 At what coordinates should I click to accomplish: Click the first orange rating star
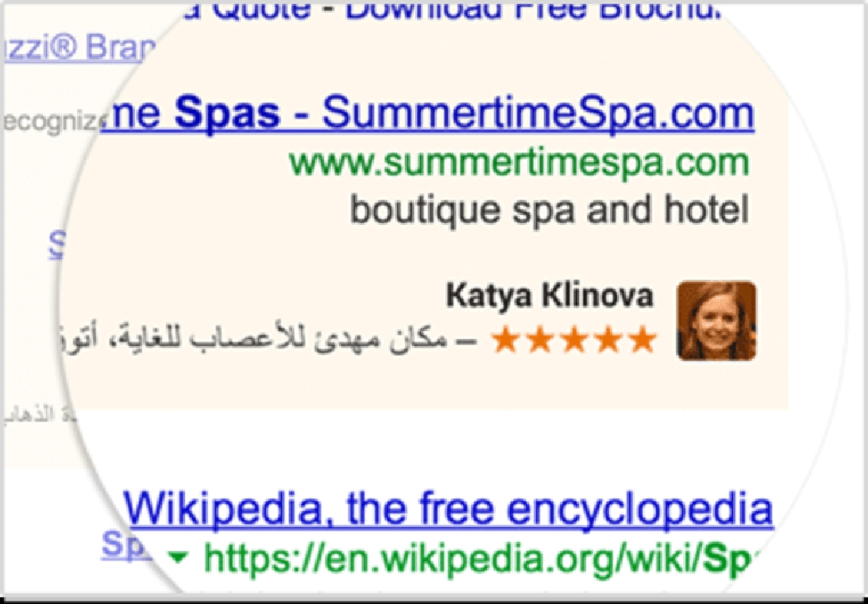click(x=505, y=339)
